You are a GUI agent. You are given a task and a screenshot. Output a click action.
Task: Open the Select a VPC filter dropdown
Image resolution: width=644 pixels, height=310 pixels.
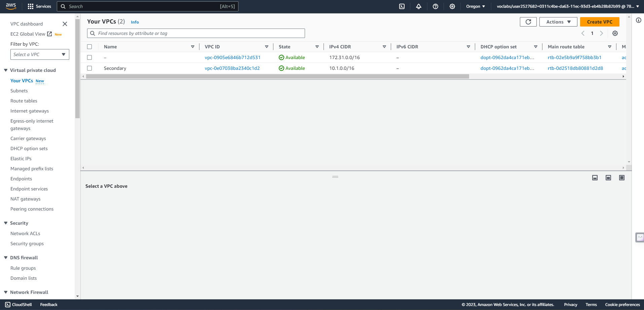40,54
